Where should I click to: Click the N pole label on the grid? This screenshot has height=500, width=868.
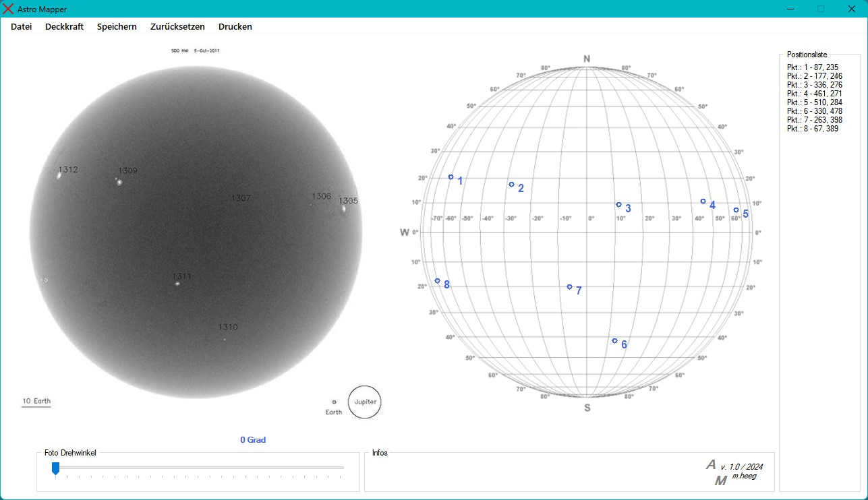(x=587, y=59)
